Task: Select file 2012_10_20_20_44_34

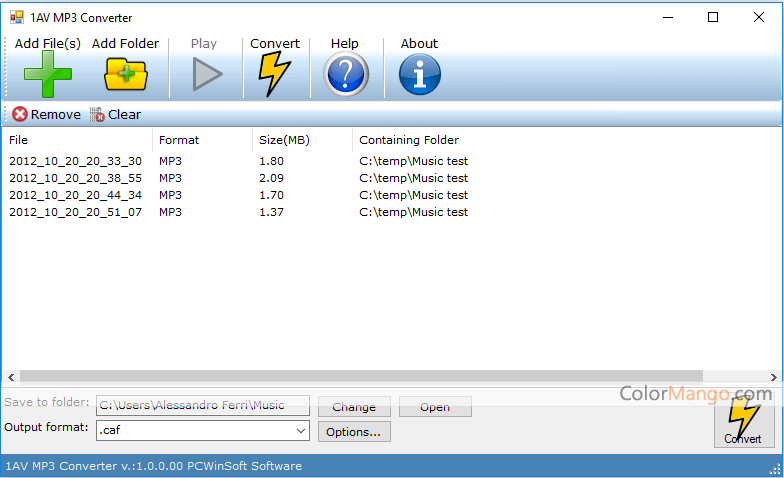Action: (76, 195)
